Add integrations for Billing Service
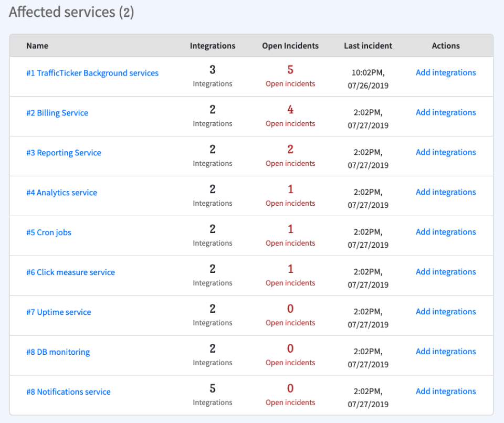The height and width of the screenshot is (423, 504). (446, 113)
